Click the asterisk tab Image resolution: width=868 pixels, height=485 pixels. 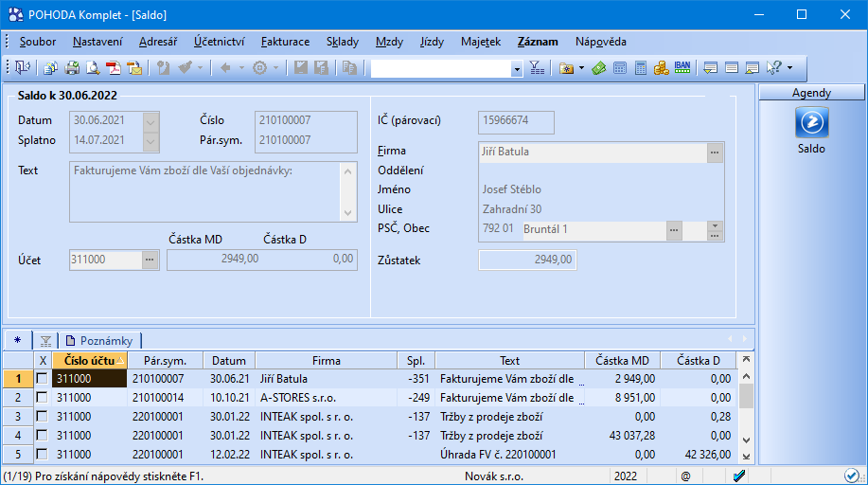[18, 340]
